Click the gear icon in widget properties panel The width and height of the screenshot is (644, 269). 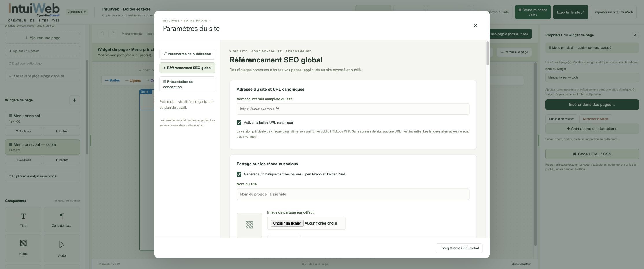click(x=635, y=35)
